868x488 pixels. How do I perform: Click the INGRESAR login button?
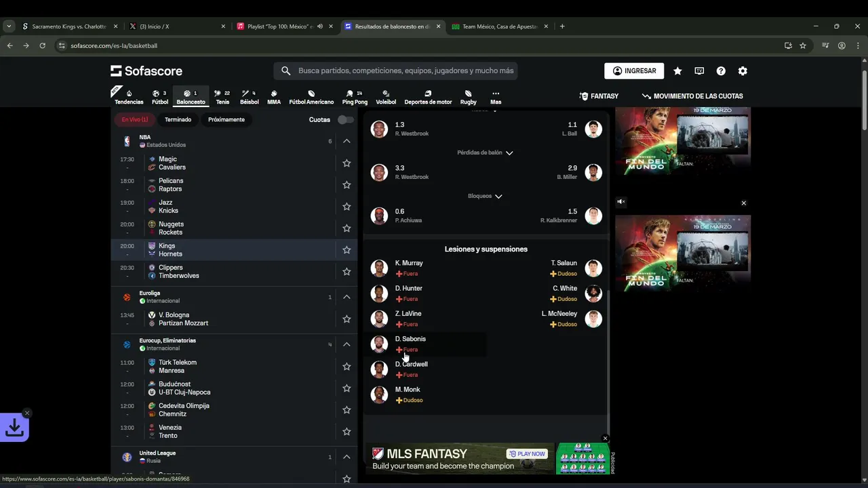[x=634, y=70]
